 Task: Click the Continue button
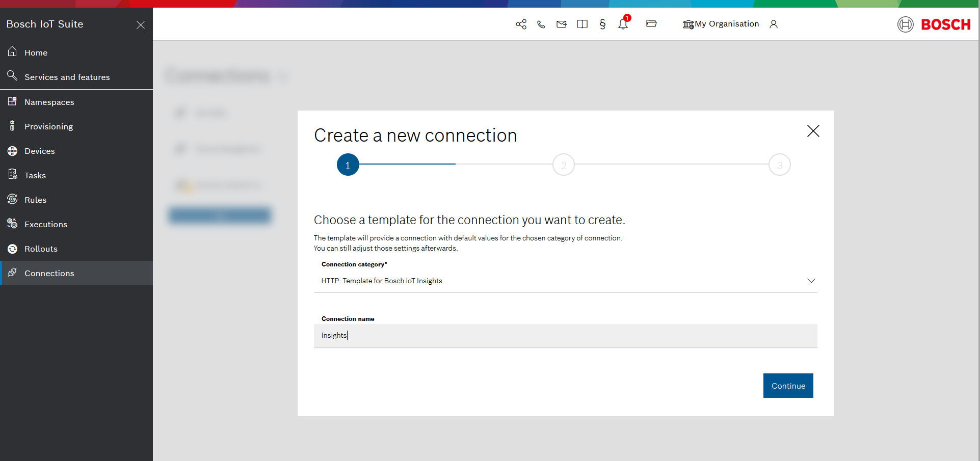coord(788,386)
